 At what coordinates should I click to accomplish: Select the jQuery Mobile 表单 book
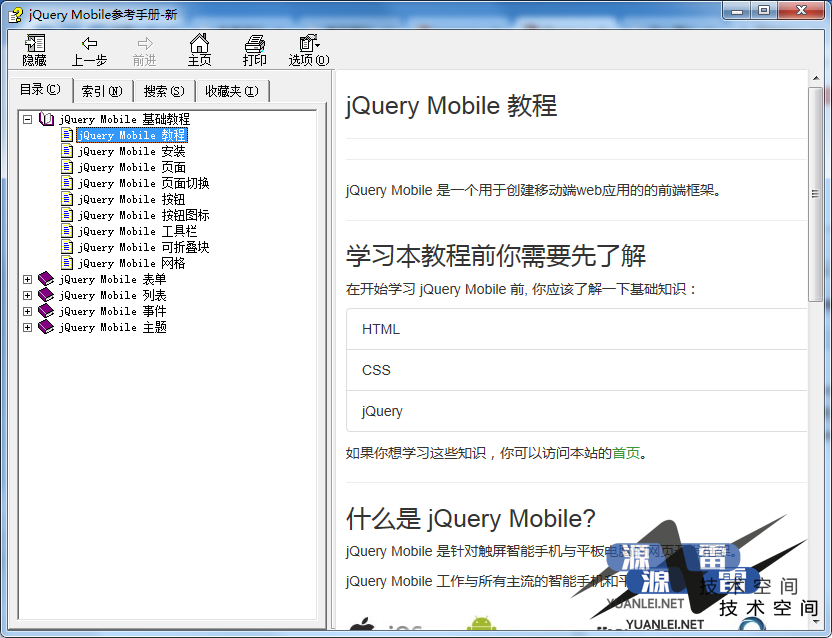[112, 279]
